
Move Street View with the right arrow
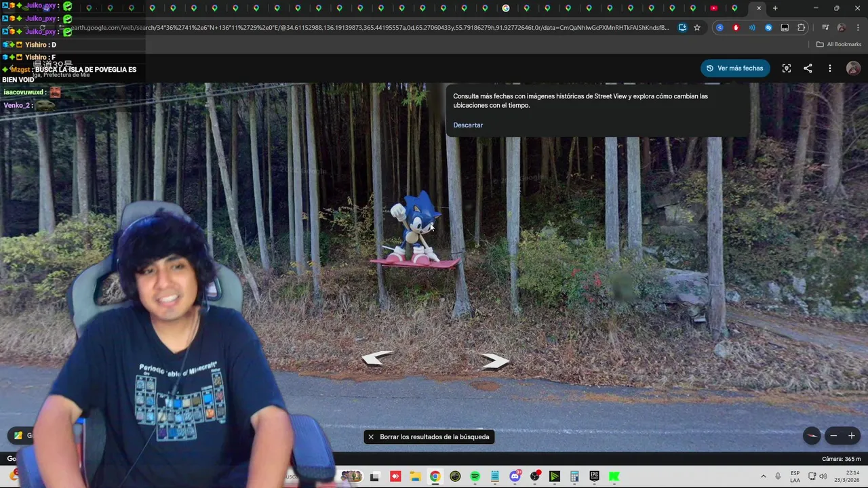point(494,362)
